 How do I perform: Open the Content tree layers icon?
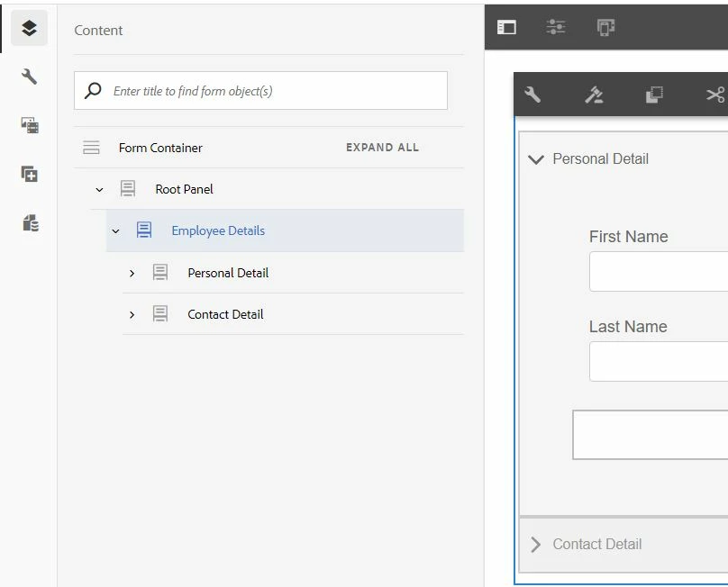tap(29, 28)
